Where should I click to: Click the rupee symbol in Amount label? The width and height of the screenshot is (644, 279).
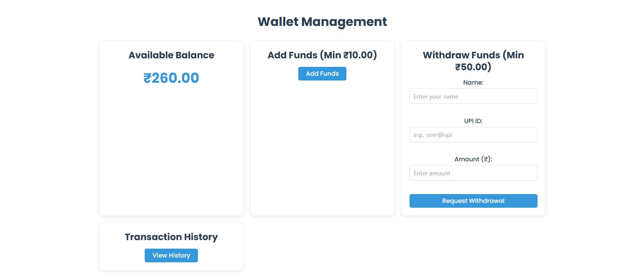click(x=486, y=159)
